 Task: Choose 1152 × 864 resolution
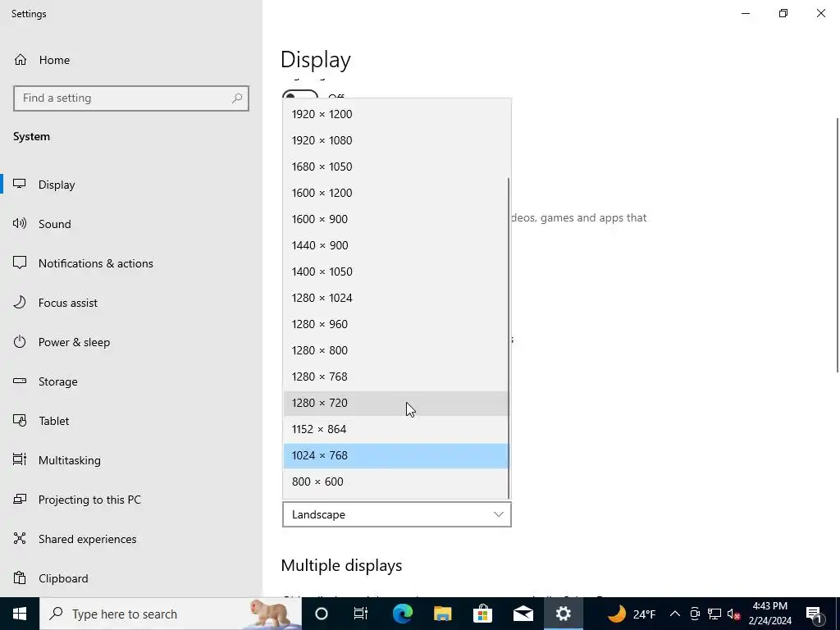[396, 429]
